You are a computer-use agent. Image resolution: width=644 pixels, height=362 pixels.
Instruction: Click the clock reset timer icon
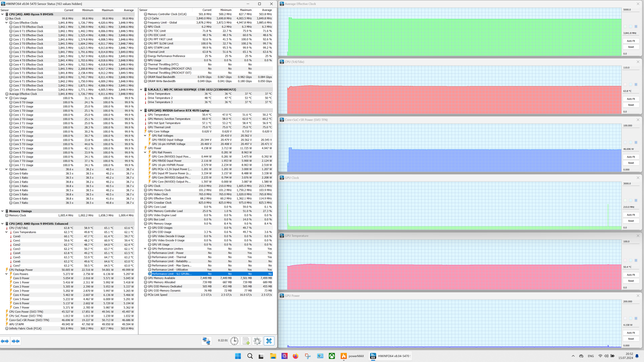(x=234, y=341)
